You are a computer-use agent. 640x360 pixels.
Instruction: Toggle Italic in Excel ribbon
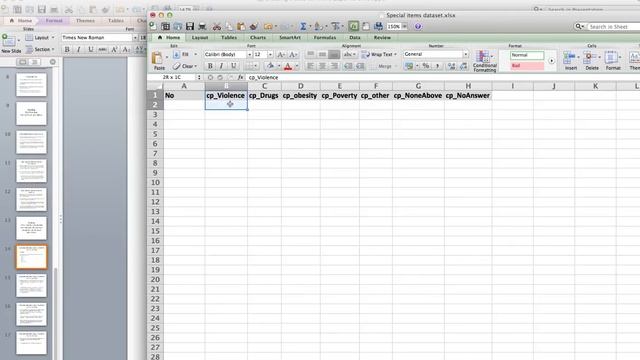pyautogui.click(x=222, y=66)
